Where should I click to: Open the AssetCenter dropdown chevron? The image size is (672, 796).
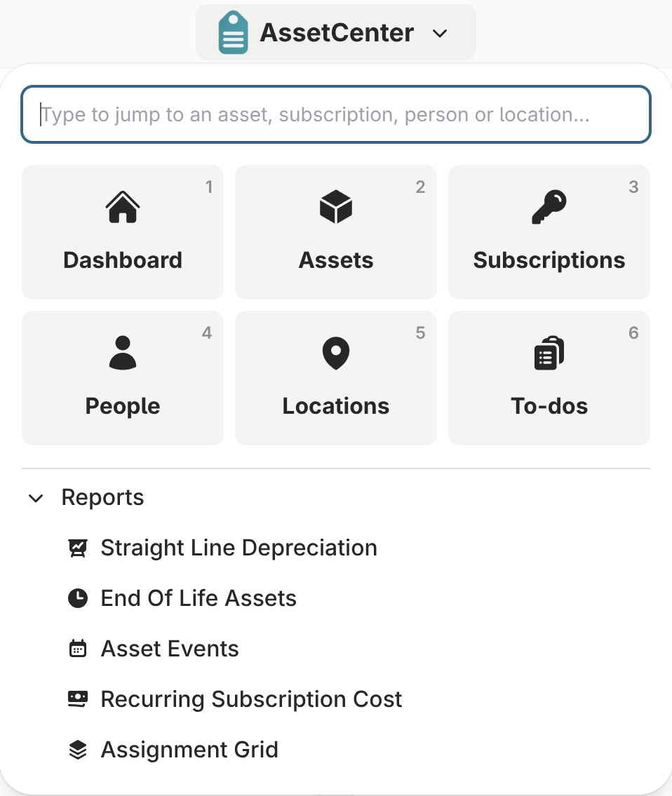pyautogui.click(x=440, y=34)
